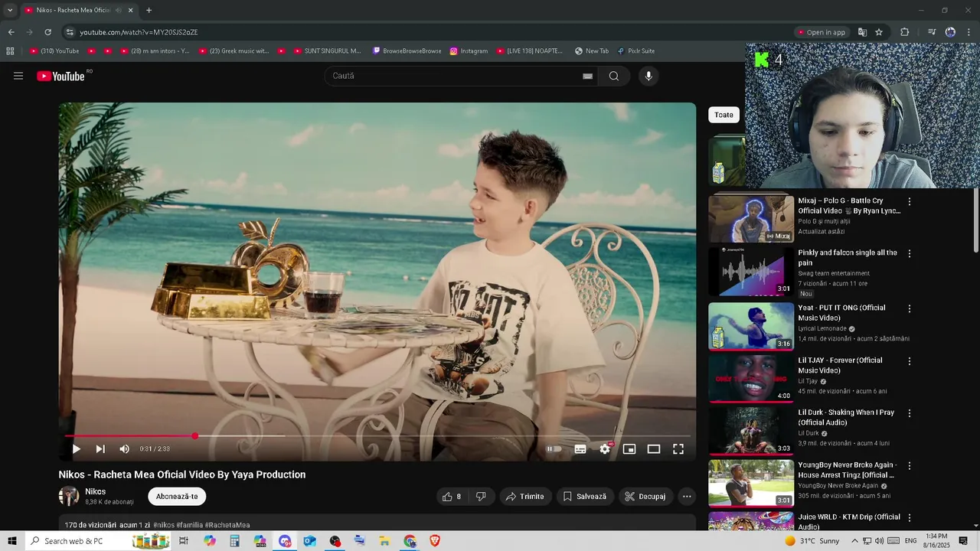
Task: Dislike the video with thumbs down
Action: pyautogui.click(x=481, y=497)
